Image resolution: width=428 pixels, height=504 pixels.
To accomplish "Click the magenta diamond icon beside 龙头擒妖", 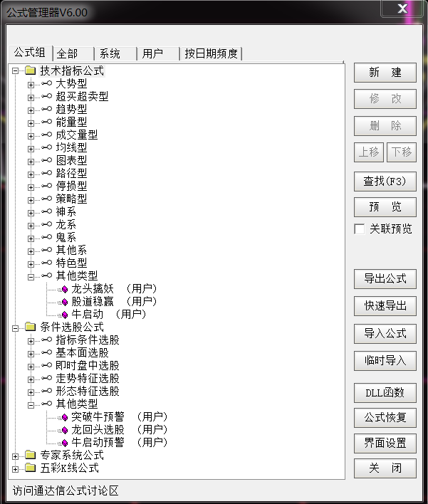I will [x=64, y=289].
